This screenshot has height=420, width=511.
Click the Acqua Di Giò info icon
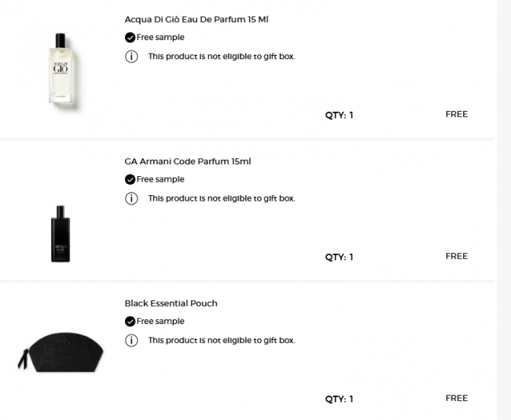pyautogui.click(x=131, y=57)
